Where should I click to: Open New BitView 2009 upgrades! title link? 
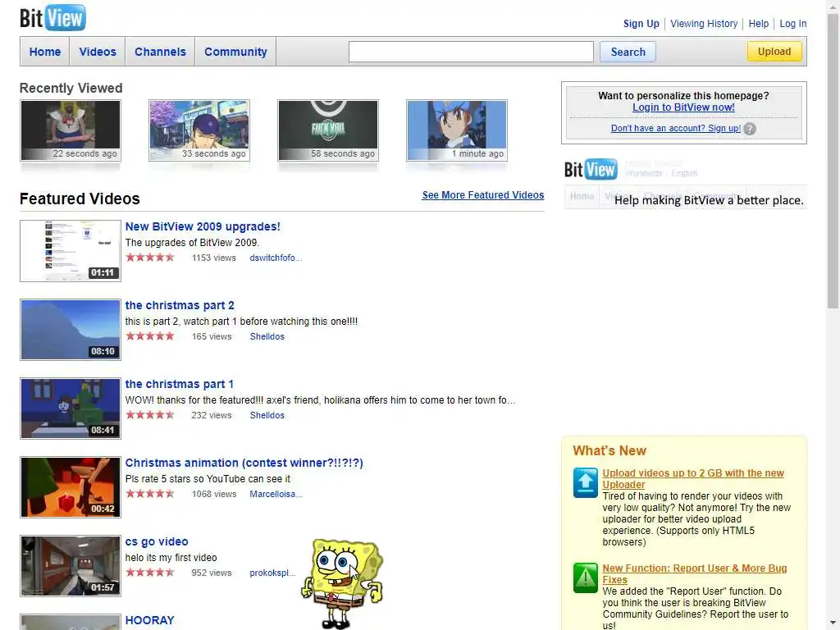pos(203,226)
